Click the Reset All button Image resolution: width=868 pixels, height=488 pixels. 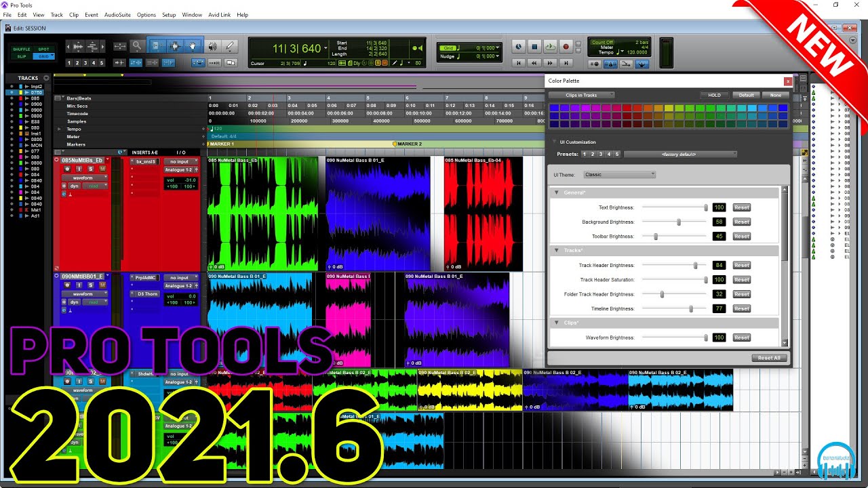[x=769, y=357]
